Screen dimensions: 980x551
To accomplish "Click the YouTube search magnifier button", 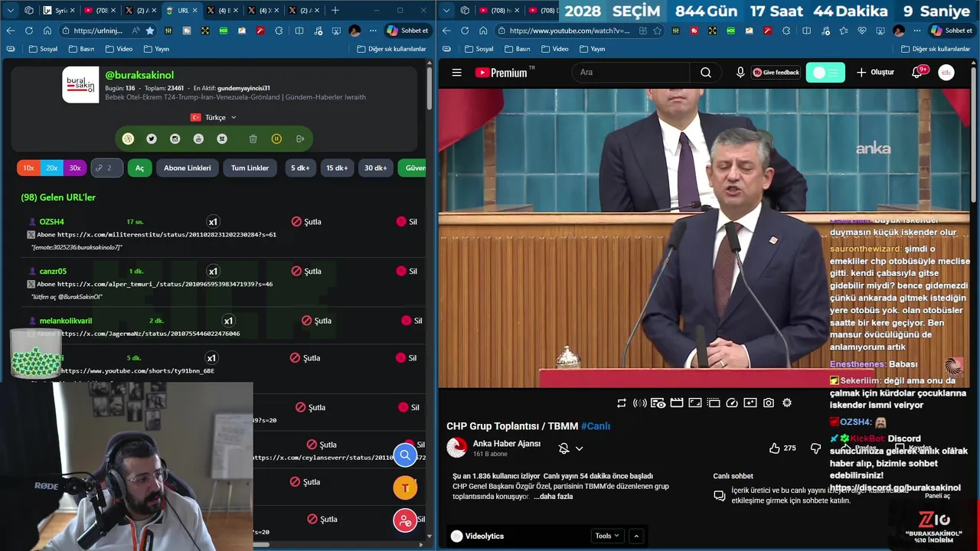I will (705, 73).
